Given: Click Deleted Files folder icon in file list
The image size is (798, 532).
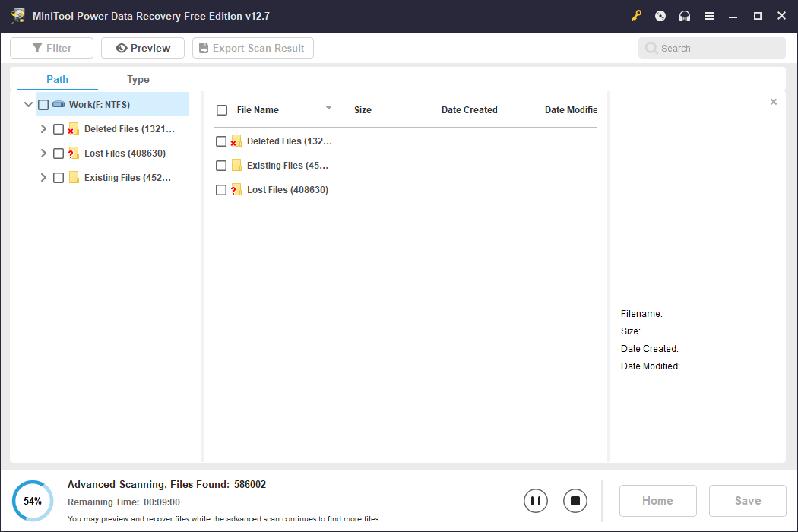Looking at the screenshot, I should 236,141.
